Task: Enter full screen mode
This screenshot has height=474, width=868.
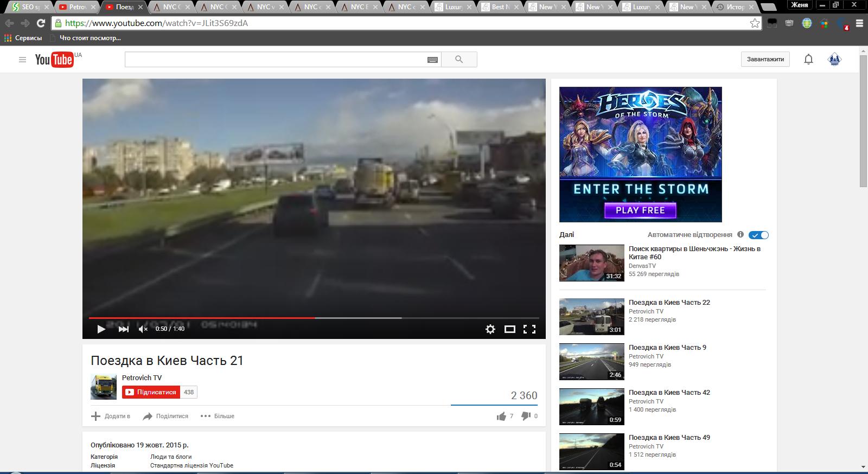Action: (x=529, y=329)
